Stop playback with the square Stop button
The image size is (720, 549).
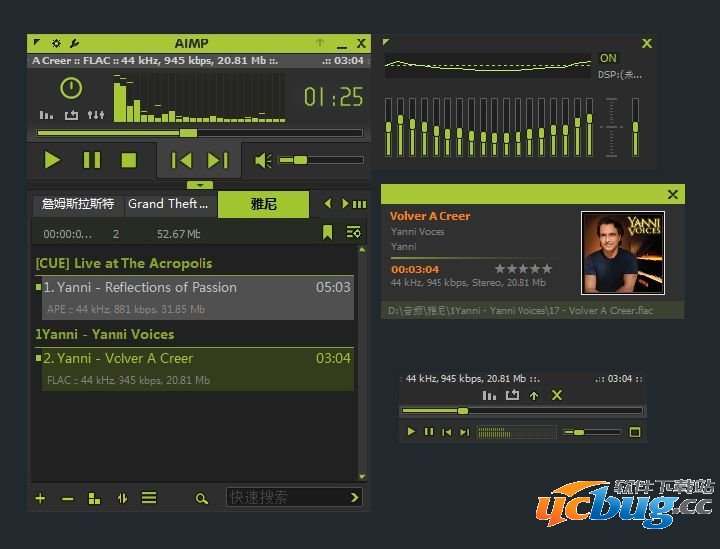pos(128,160)
